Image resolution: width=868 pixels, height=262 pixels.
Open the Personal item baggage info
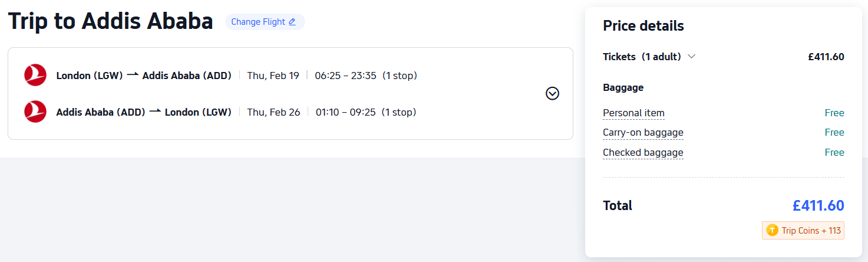[633, 113]
